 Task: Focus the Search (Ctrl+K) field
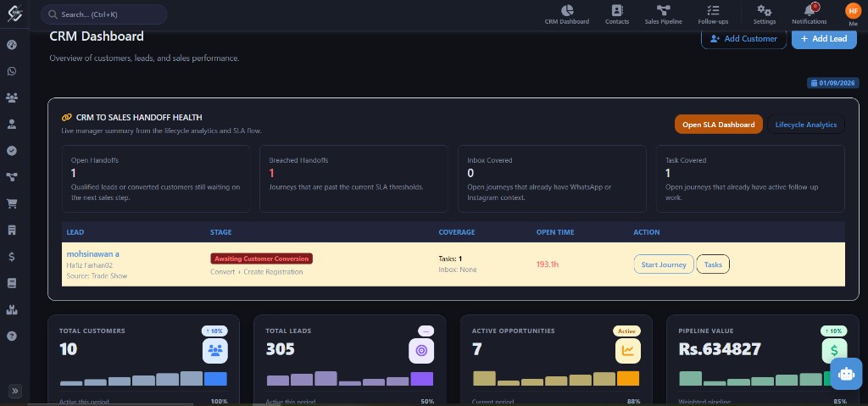pos(104,14)
